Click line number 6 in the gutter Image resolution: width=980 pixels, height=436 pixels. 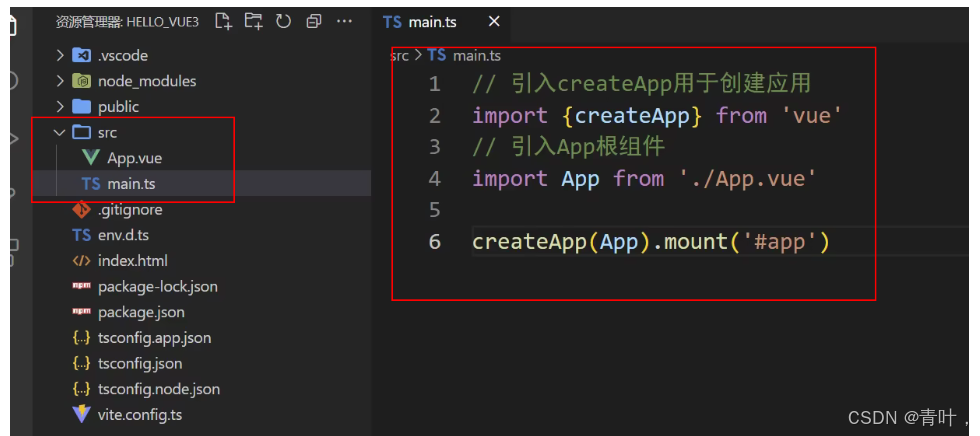[x=434, y=242]
